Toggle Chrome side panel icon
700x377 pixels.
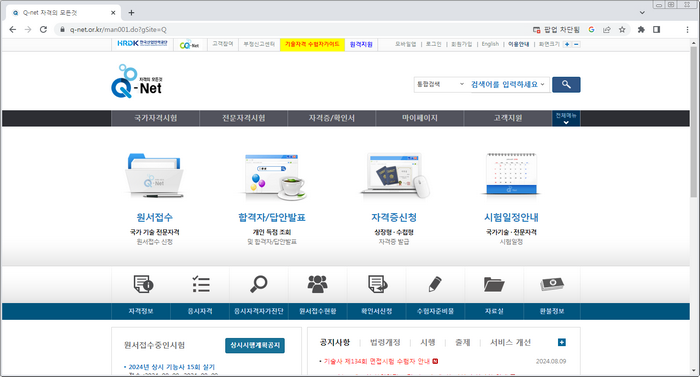coord(656,29)
